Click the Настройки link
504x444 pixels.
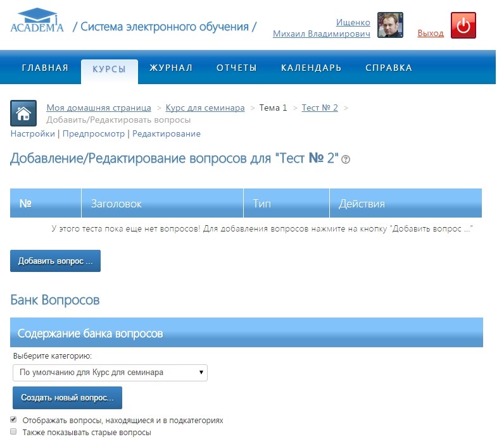33,134
